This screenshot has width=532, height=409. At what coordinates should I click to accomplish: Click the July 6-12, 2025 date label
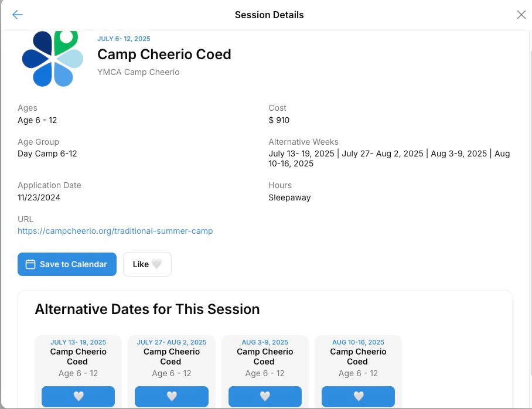[x=124, y=39]
